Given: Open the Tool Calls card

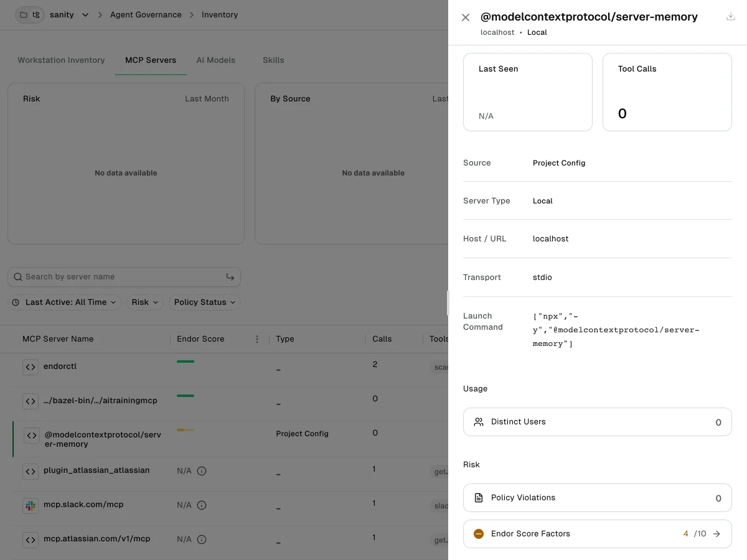Looking at the screenshot, I should (x=667, y=92).
